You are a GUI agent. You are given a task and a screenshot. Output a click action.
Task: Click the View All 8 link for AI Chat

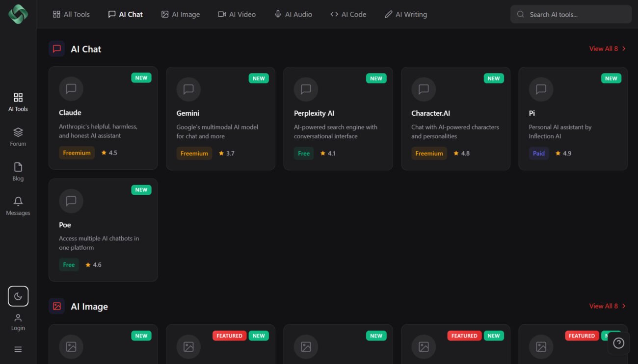(603, 49)
